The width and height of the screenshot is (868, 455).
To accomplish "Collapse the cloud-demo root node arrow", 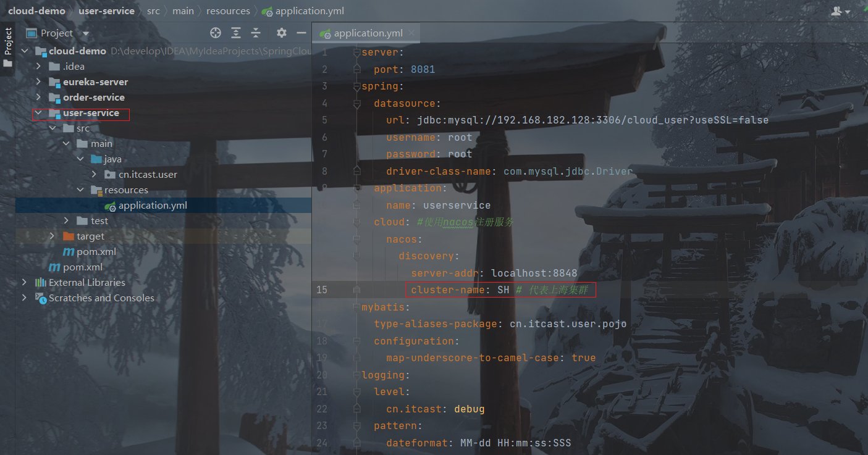I will [x=25, y=51].
